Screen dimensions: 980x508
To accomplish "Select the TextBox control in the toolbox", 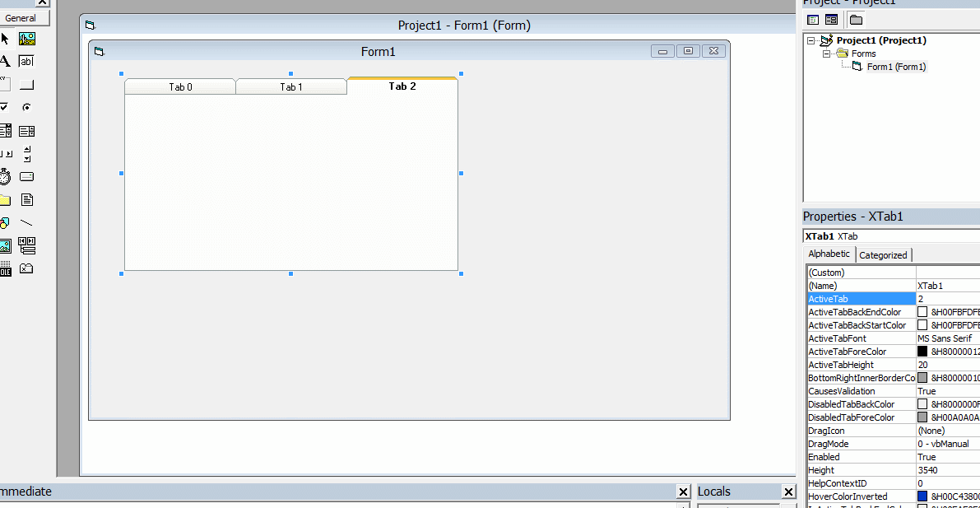I will [x=26, y=62].
